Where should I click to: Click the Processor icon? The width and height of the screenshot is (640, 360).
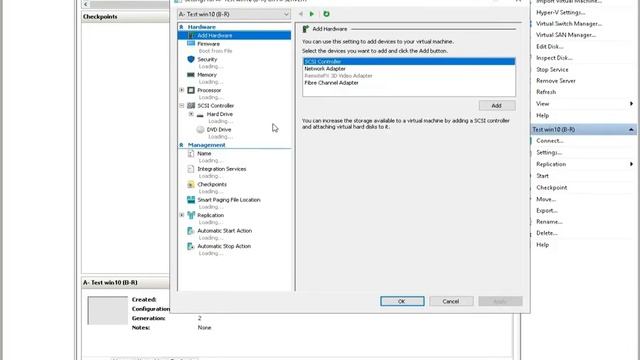pos(191,90)
